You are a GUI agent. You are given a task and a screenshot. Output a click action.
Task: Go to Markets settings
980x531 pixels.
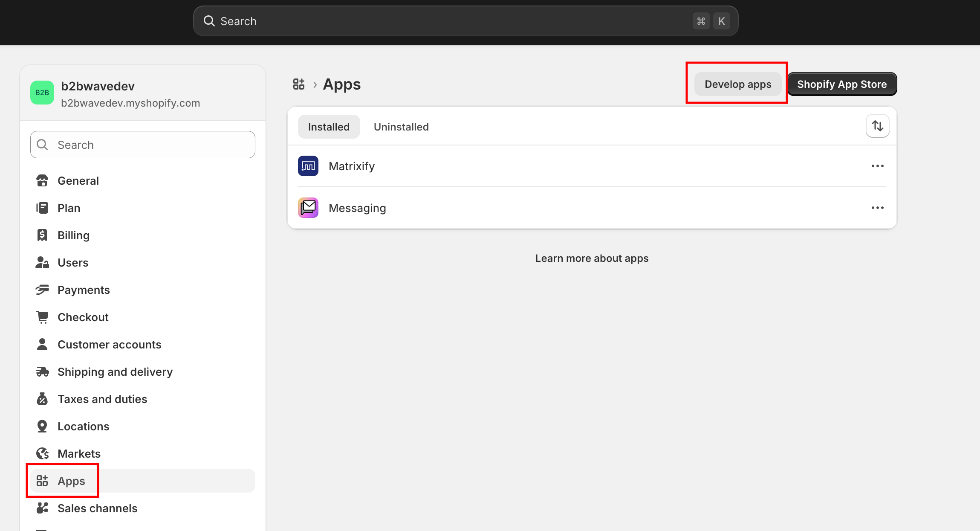79,454
